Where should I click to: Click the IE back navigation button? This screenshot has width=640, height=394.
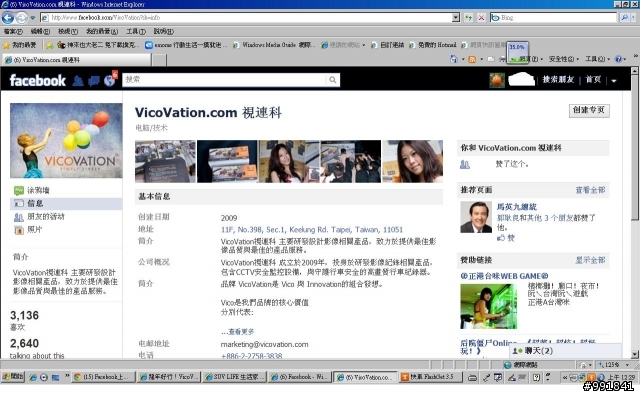coord(8,18)
